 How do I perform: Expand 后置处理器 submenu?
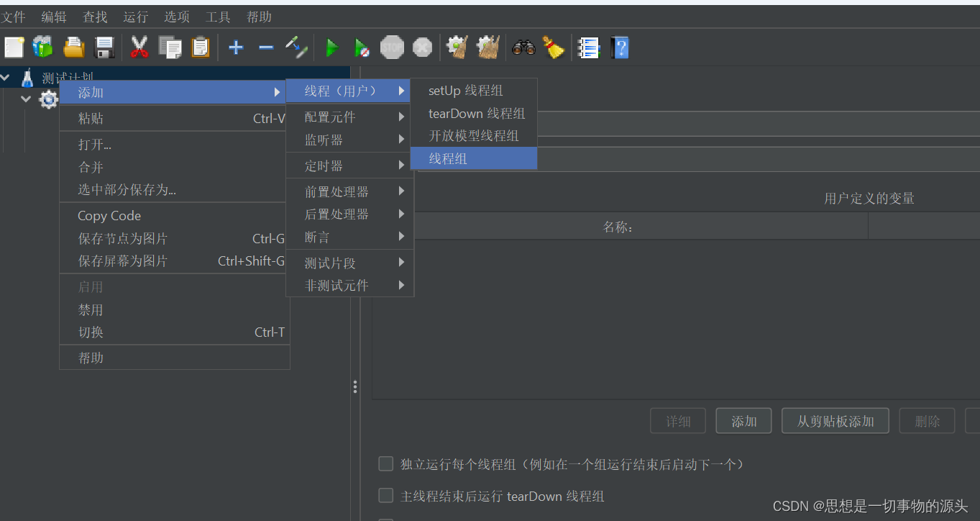click(349, 214)
